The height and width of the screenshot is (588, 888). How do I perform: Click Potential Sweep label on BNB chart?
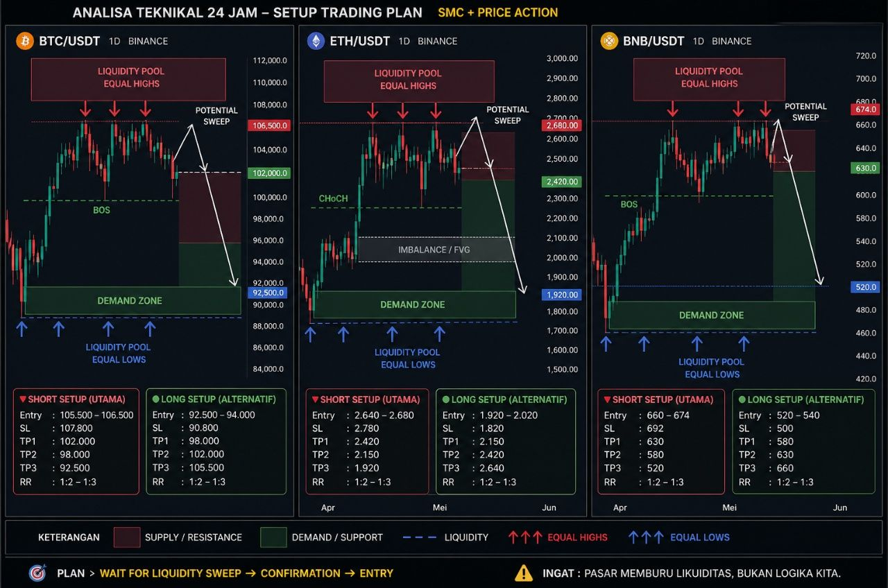pyautogui.click(x=805, y=112)
